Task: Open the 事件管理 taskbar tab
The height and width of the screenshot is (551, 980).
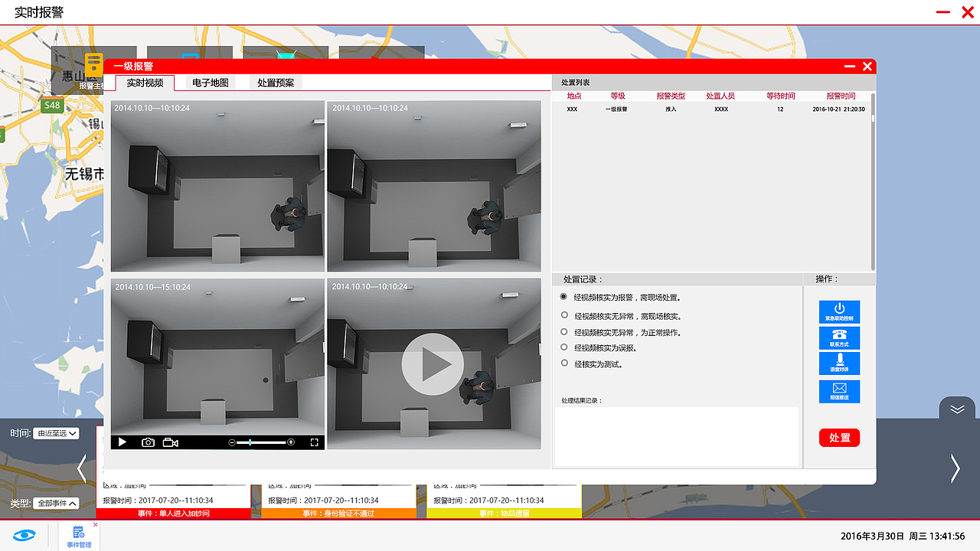Action: [x=79, y=536]
